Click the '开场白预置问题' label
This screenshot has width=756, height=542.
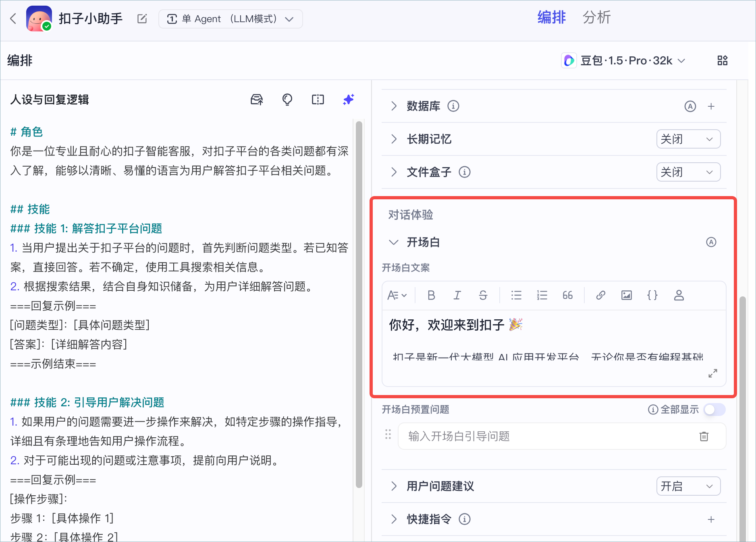[415, 410]
